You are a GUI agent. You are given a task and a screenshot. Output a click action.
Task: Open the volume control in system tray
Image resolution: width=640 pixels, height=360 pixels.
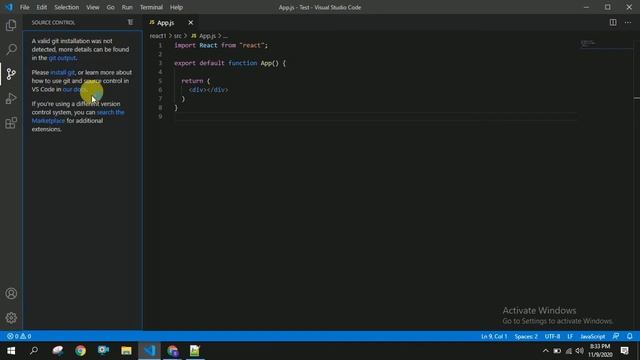tap(580, 351)
